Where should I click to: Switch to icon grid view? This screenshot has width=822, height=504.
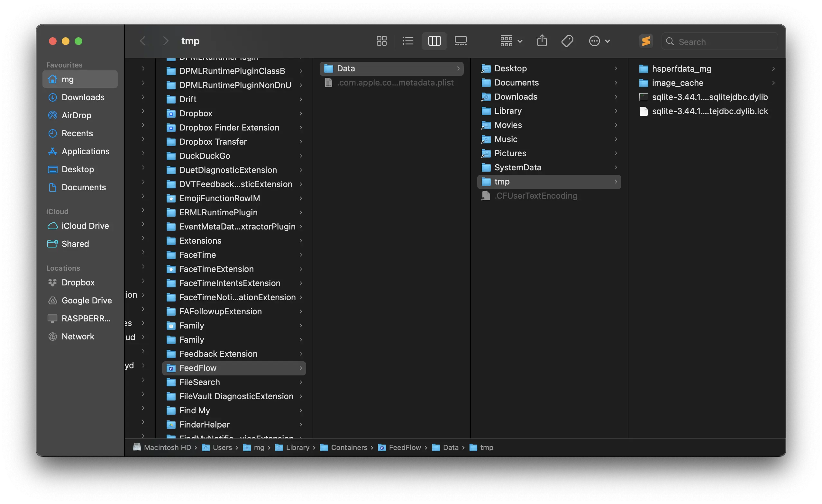(382, 41)
